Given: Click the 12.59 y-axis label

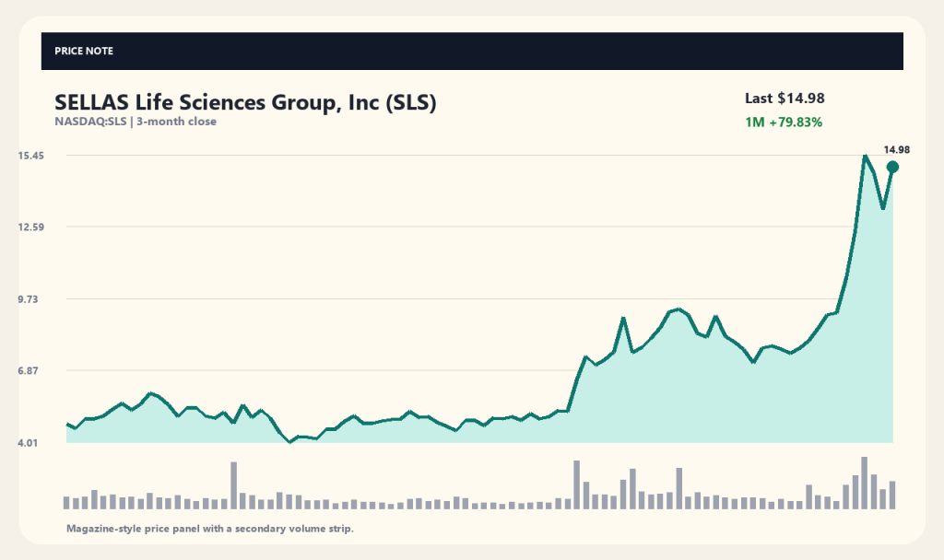Looking at the screenshot, I should pyautogui.click(x=30, y=227).
